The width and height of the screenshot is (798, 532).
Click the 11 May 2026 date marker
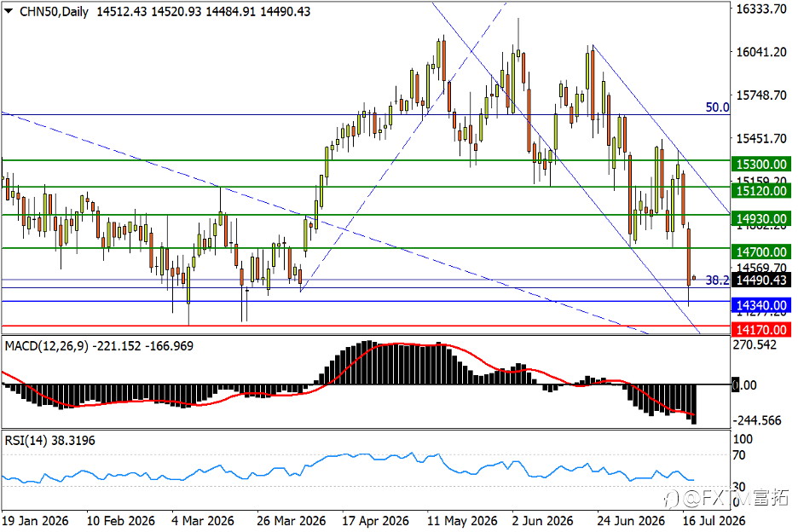[462, 521]
